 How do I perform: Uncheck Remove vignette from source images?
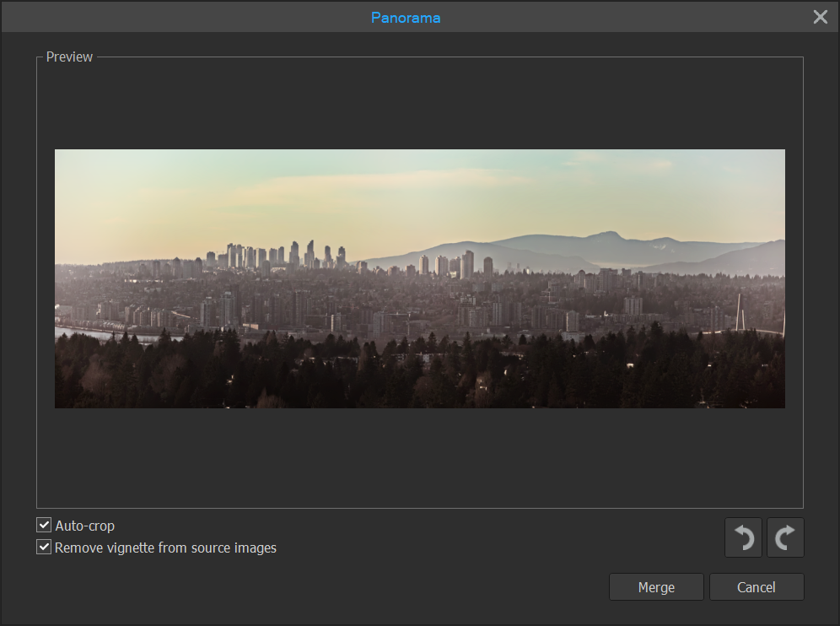point(44,548)
